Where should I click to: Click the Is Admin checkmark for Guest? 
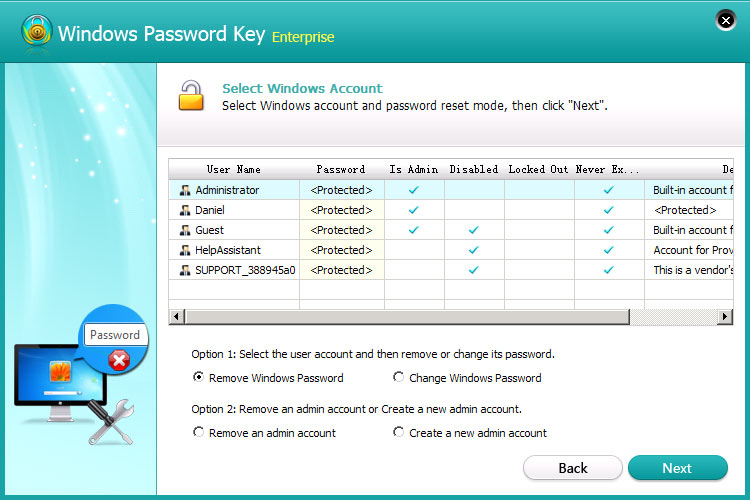[414, 230]
